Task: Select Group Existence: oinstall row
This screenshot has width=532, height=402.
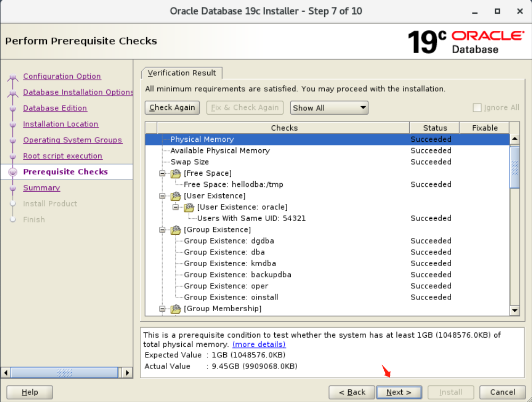Action: point(327,297)
